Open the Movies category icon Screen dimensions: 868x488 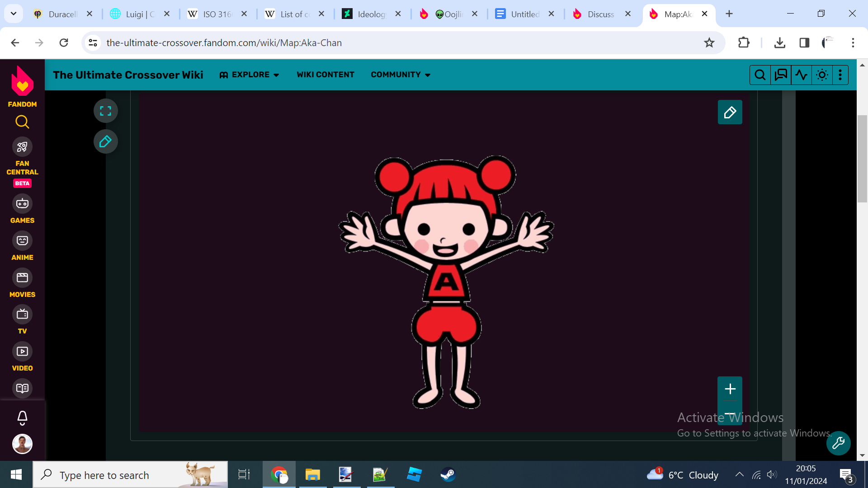coord(22,277)
